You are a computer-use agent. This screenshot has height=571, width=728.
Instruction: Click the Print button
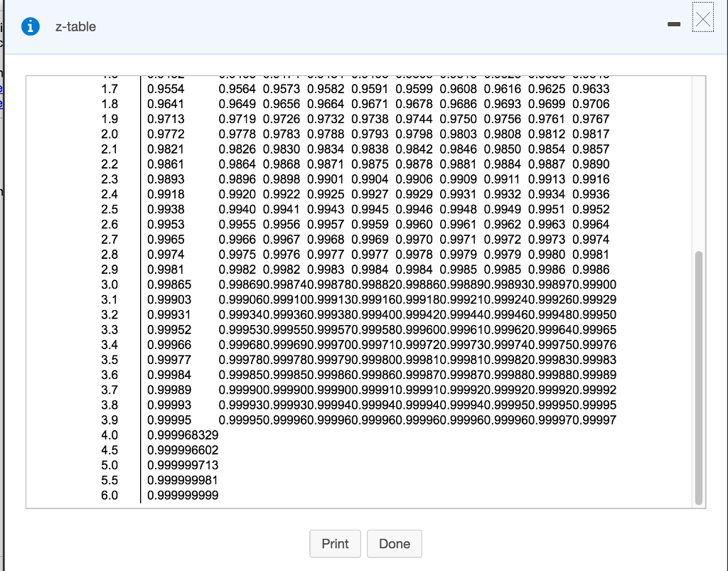pos(336,543)
